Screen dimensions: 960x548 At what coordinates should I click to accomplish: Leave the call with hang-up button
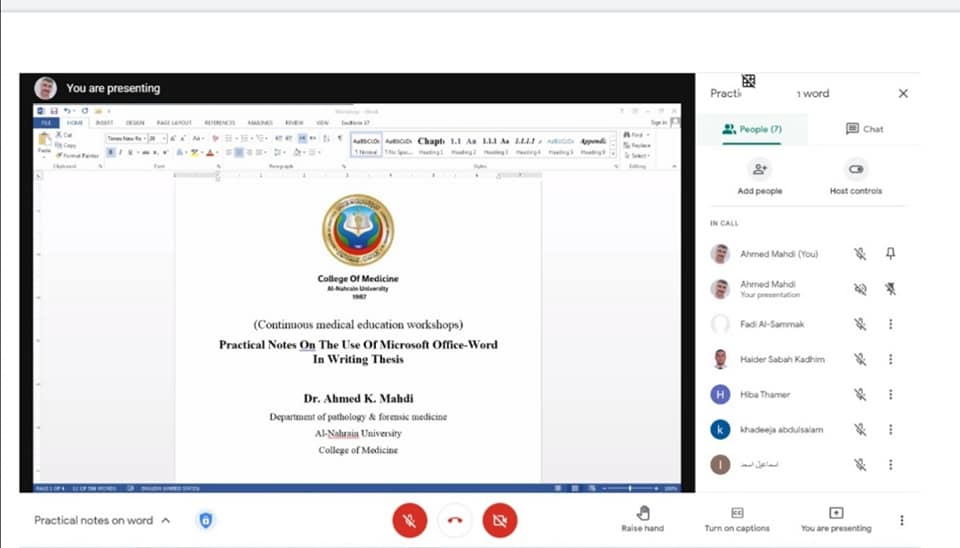click(x=455, y=520)
